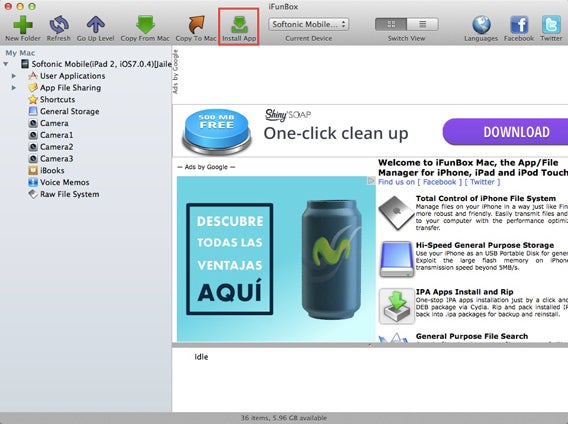This screenshot has height=424, width=568.
Task: Click the purple DOWNLOAD button
Action: coord(505,132)
